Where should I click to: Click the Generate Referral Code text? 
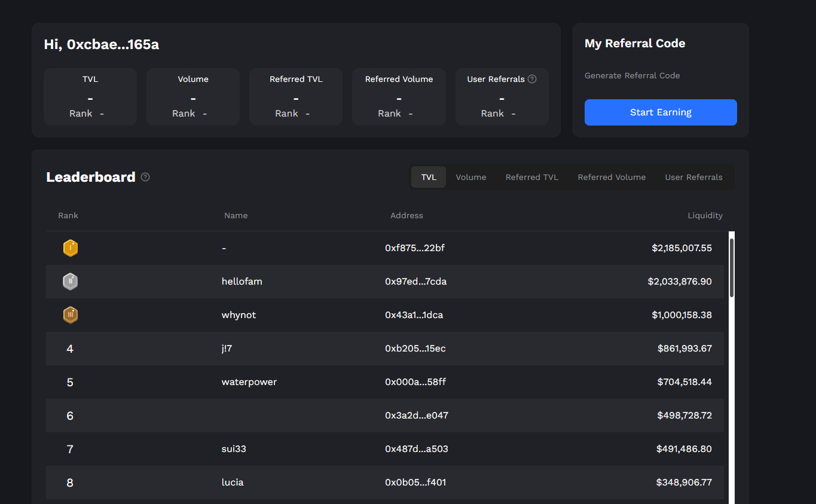coord(632,75)
